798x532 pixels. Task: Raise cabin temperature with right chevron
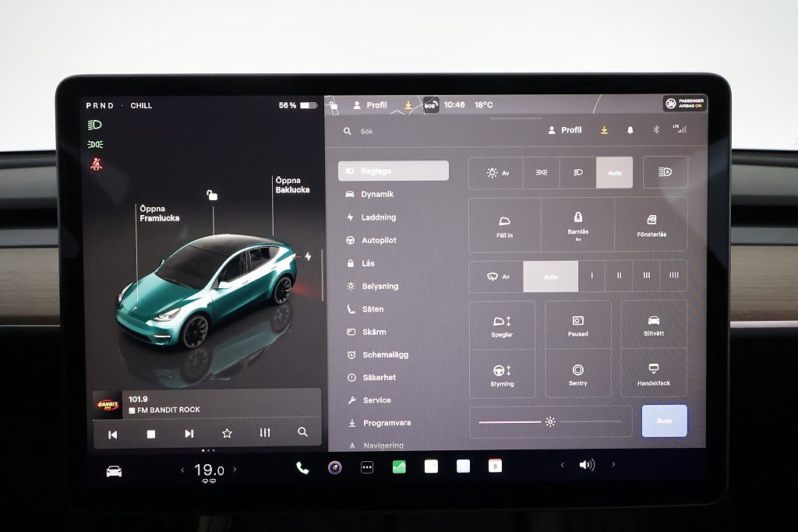coord(235,469)
